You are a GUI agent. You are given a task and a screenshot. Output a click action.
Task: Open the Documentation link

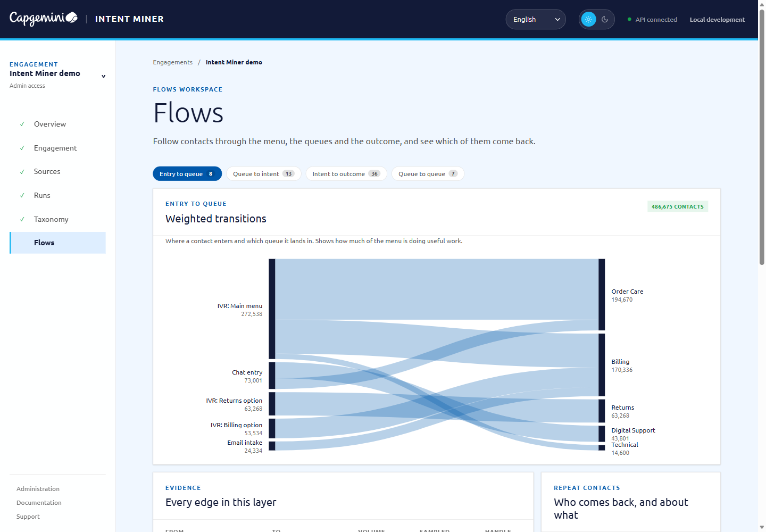[39, 503]
